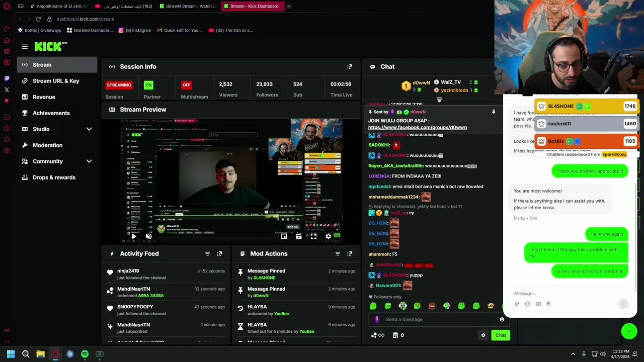
Task: Open the Activity Feed filter icon
Action: pos(207,254)
